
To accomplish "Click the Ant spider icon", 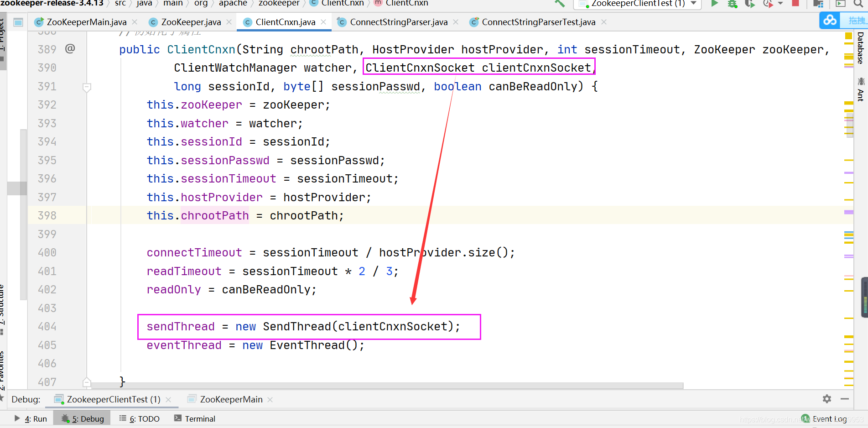I will 861,81.
